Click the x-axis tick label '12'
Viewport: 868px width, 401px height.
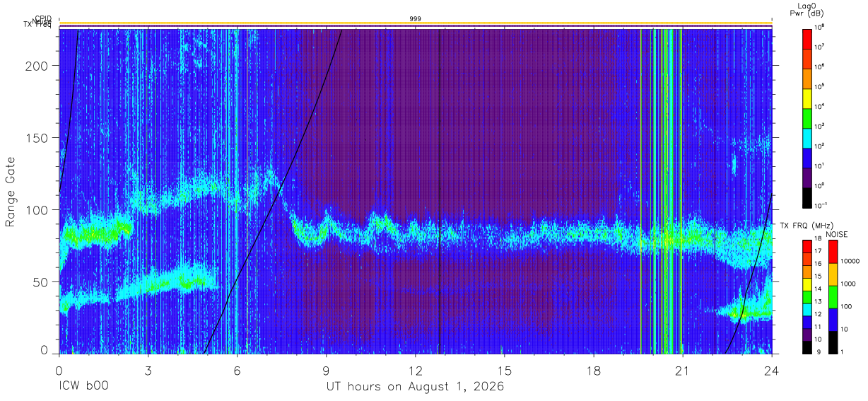coord(415,370)
